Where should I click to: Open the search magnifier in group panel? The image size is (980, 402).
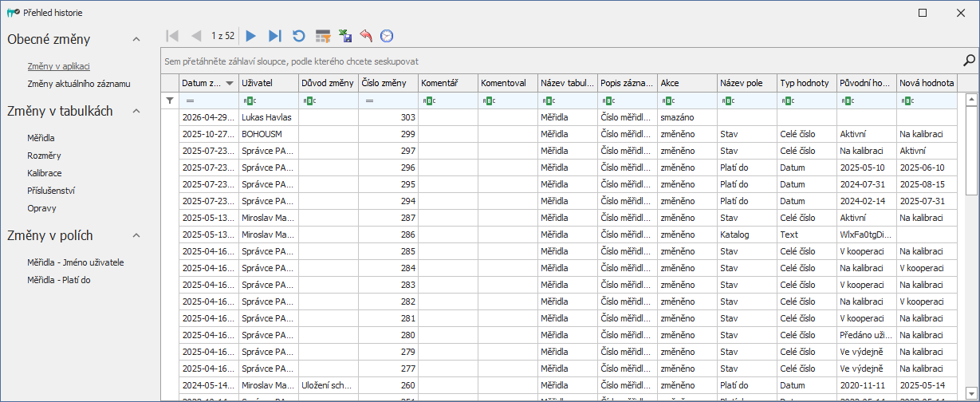point(970,60)
